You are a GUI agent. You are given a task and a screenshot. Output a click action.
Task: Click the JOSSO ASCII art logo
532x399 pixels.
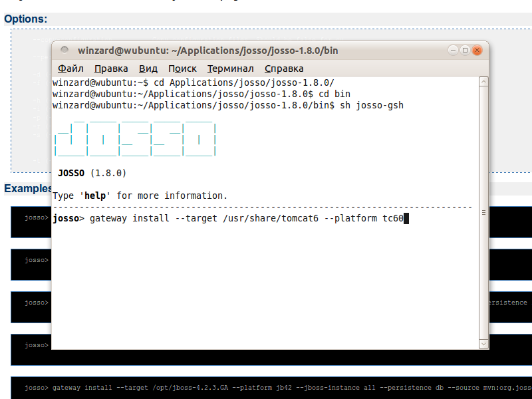(x=135, y=138)
